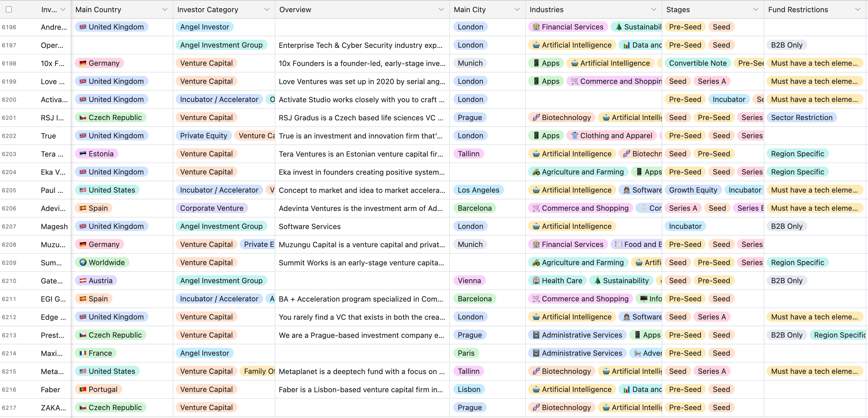This screenshot has width=868, height=418.
Task: Click the Czech flag icon in row 6201
Action: (82, 118)
